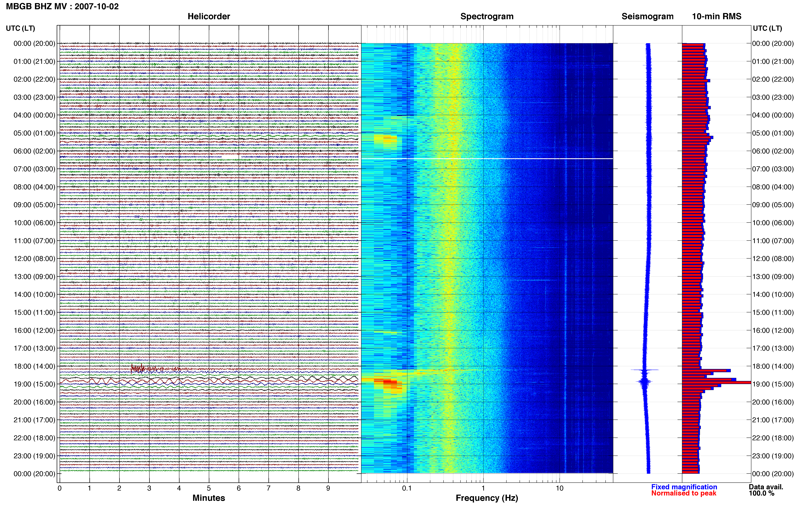The width and height of the screenshot is (812, 508).
Task: Click the Helicorder time label 03:00 (23:00)
Action: [34, 97]
